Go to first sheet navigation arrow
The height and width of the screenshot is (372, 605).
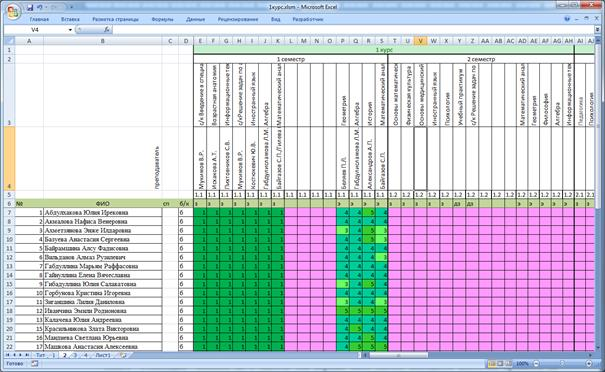[8, 355]
